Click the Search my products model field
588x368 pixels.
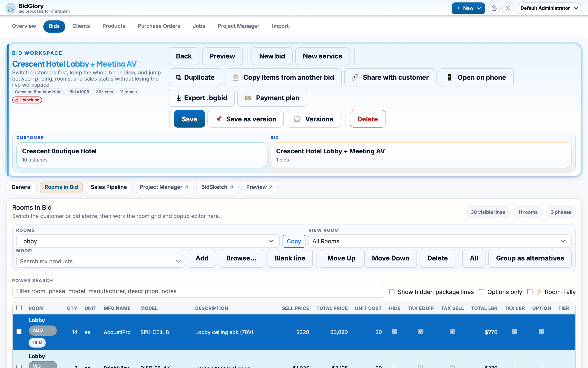(94, 261)
